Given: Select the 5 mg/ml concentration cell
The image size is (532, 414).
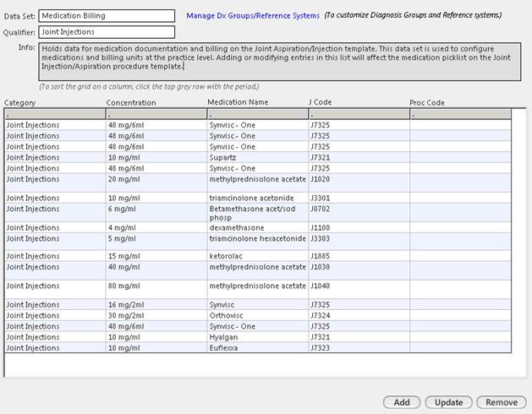Looking at the screenshot, I should (156, 242).
